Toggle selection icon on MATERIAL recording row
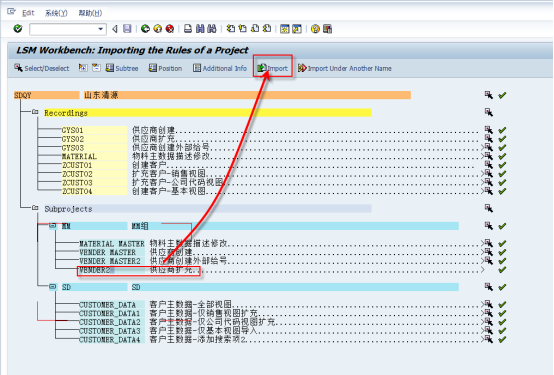This screenshot has width=554, height=375. pos(489,156)
